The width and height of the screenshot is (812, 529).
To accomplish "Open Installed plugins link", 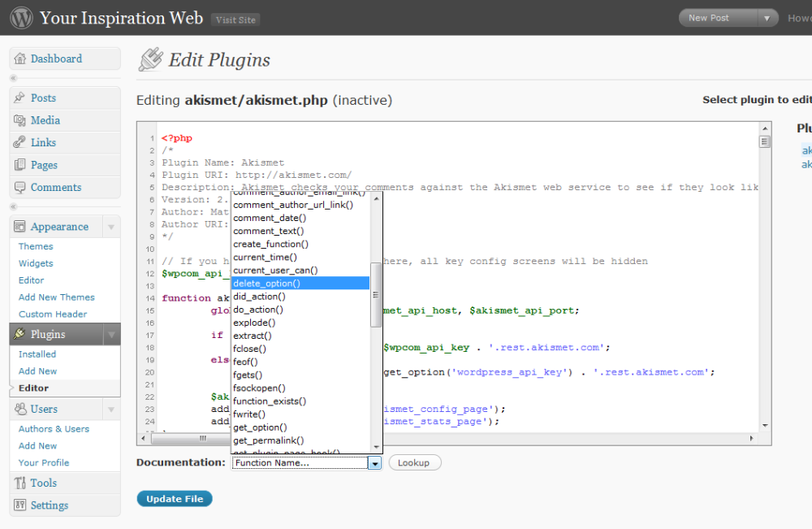I will 37,354.
